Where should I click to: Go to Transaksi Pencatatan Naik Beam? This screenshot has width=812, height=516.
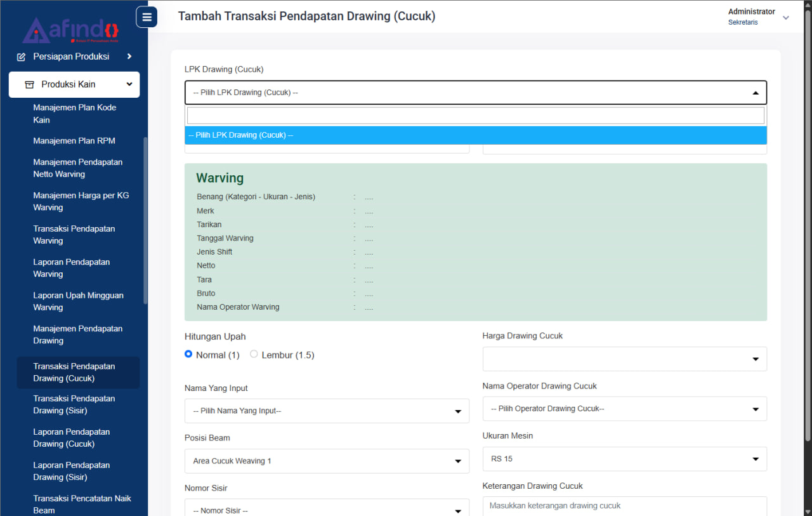[82, 505]
